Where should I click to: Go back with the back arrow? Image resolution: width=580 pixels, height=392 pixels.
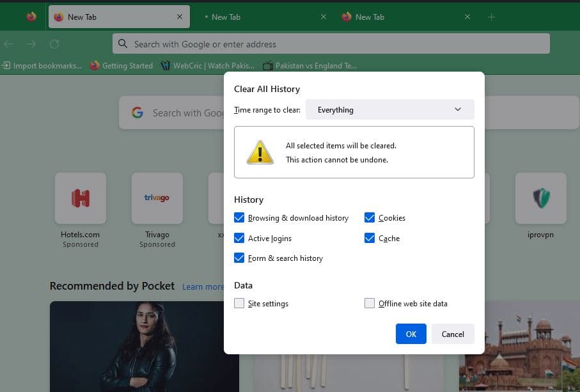coord(8,44)
